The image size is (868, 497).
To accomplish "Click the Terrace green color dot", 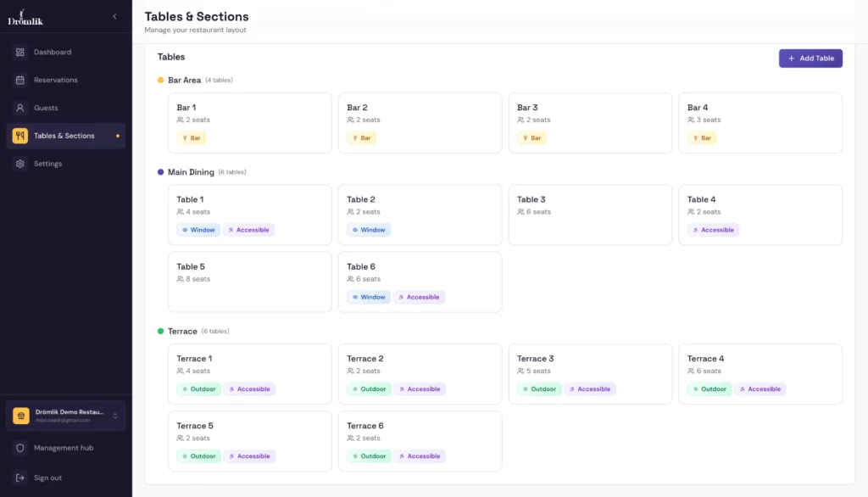I will click(x=160, y=332).
